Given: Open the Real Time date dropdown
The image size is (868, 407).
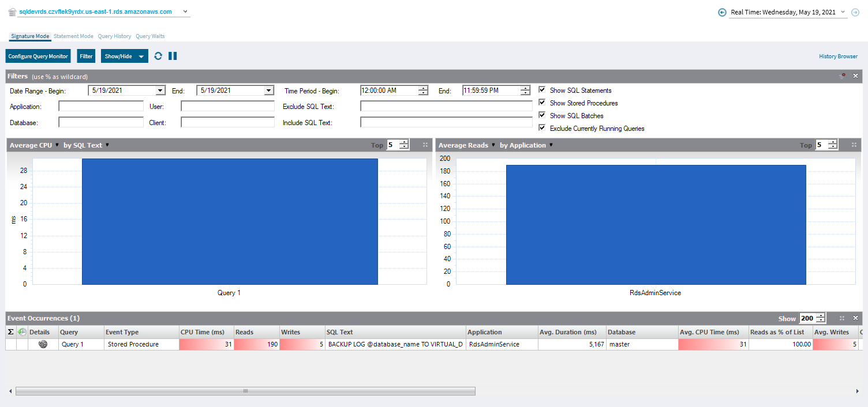Looking at the screenshot, I should point(843,12).
